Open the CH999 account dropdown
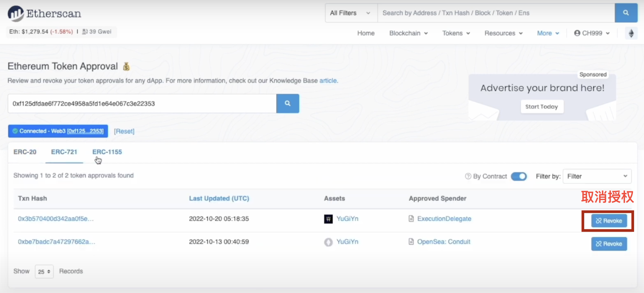This screenshot has width=644, height=293. pyautogui.click(x=592, y=33)
